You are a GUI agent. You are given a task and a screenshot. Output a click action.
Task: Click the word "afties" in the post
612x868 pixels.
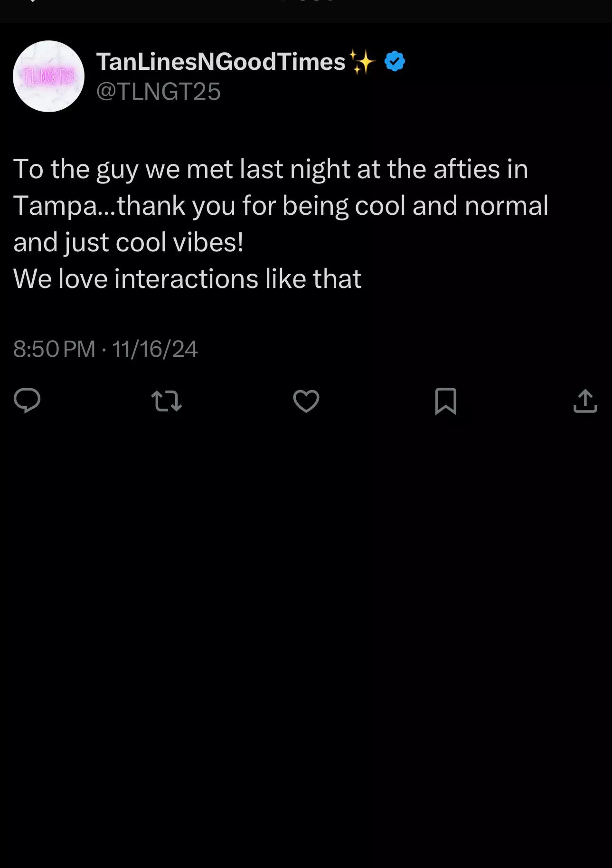[466, 169]
